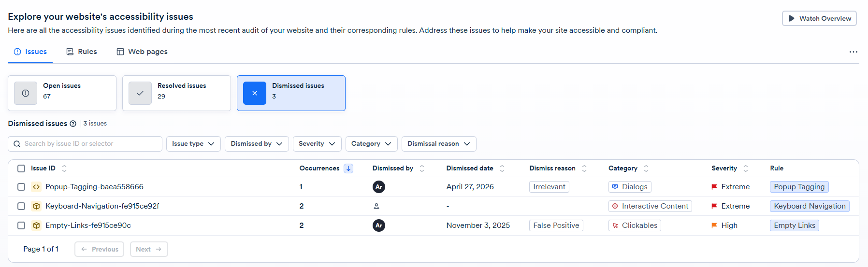868x267 pixels.
Task: Click the Dialogs category tag
Action: pyautogui.click(x=630, y=187)
